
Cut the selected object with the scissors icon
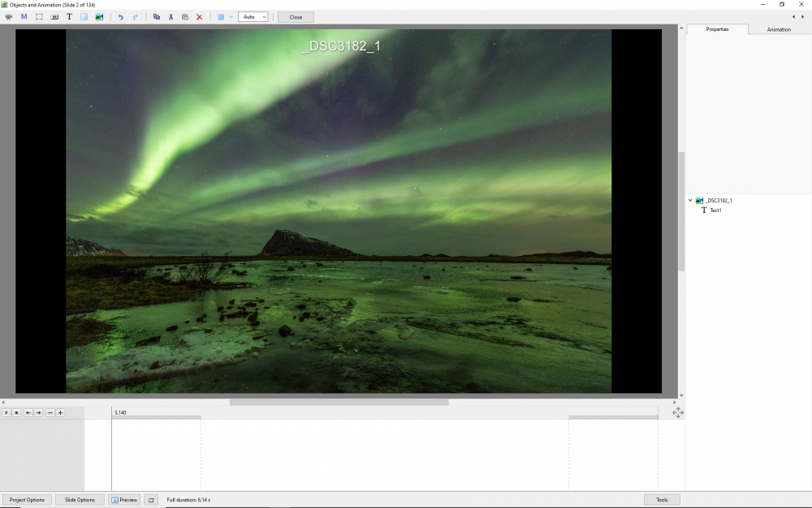click(x=171, y=17)
